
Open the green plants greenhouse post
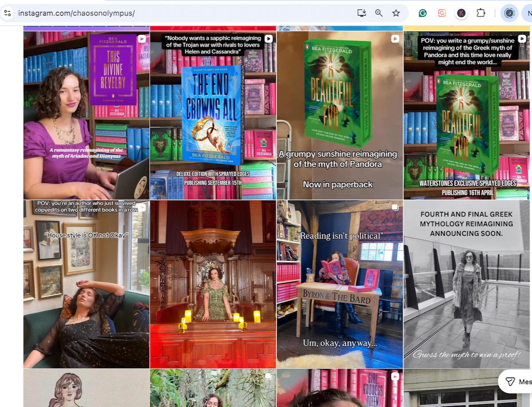[213, 388]
